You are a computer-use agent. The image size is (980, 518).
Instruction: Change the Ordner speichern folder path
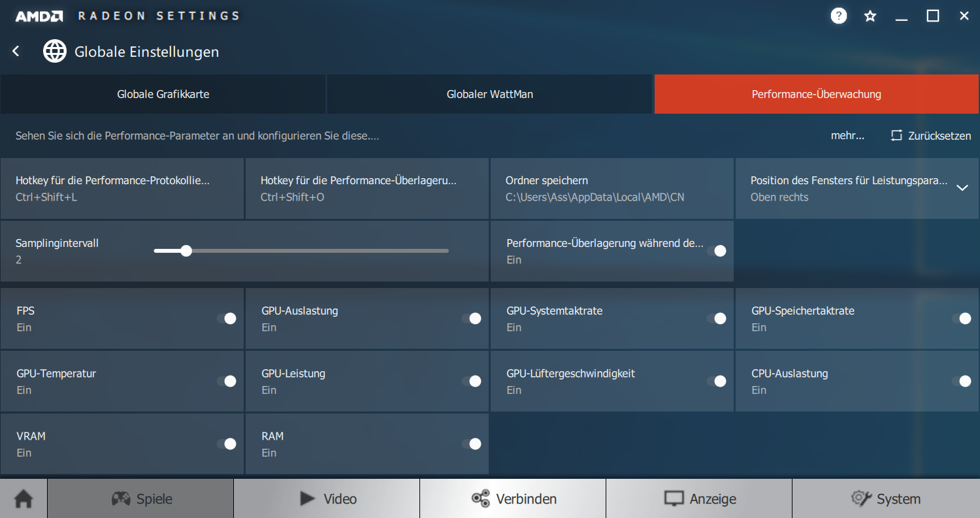pyautogui.click(x=612, y=188)
